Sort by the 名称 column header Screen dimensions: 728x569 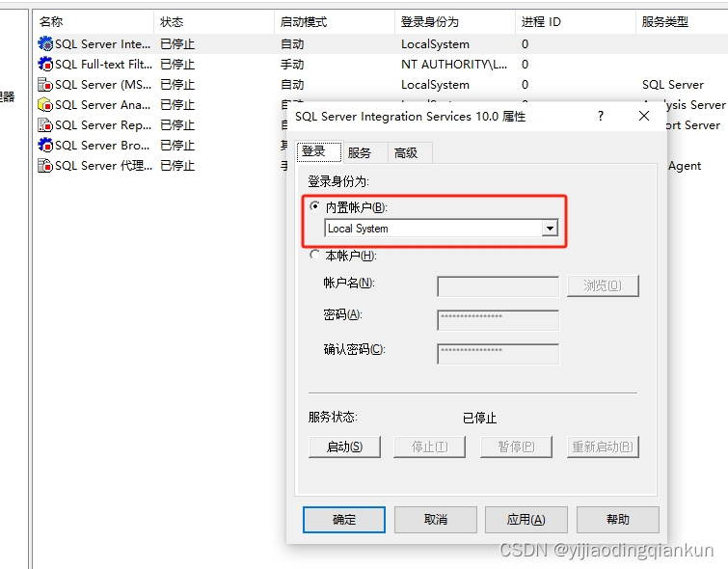(x=93, y=22)
